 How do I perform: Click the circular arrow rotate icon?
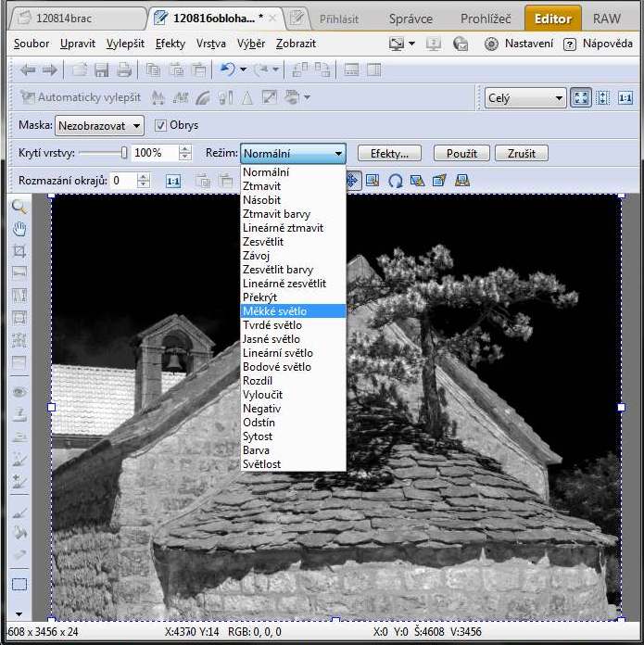(396, 181)
